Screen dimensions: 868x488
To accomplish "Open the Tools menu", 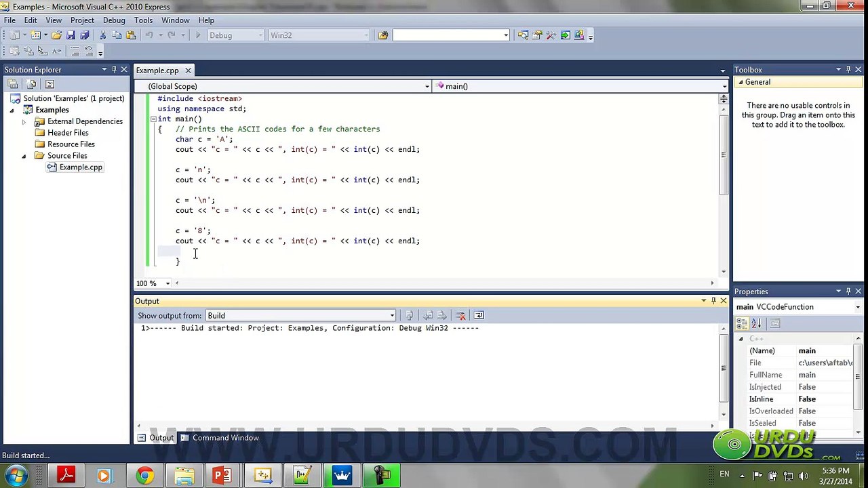I will (x=143, y=20).
